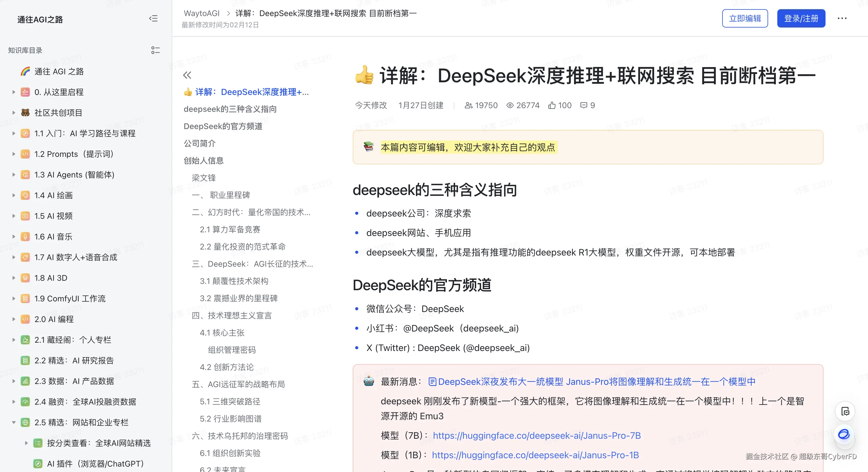Select '2.1 算力军备竞赛' outline entry
Screen dimensions: 868x472
pyautogui.click(x=230, y=229)
